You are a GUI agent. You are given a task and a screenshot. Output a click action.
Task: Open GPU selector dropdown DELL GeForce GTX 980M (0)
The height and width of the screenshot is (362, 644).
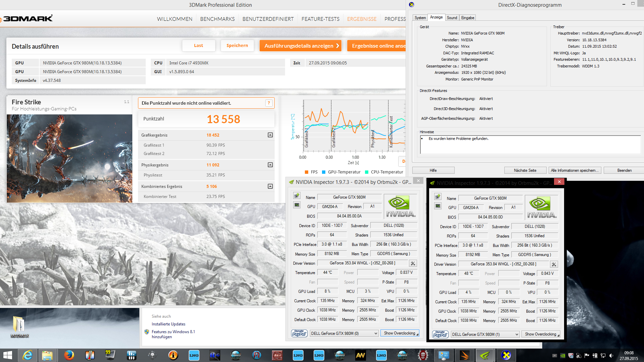click(344, 333)
